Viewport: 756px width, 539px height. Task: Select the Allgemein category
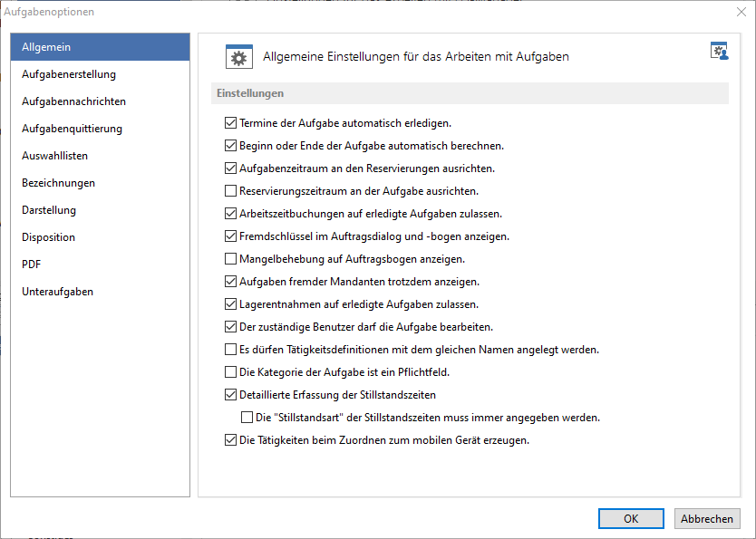click(x=101, y=47)
